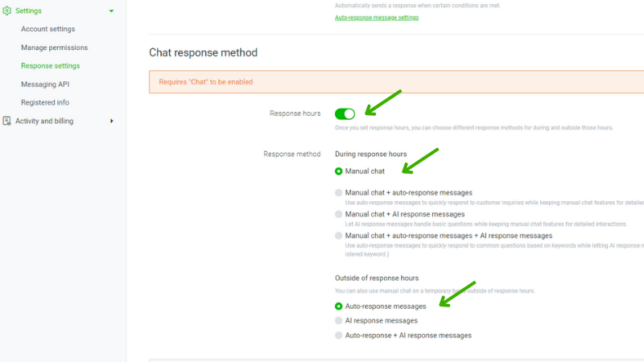
Task: Toggle the Response hours switch
Action: (345, 113)
